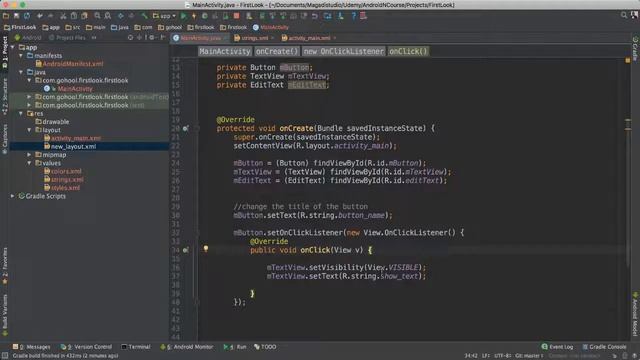Toggle tool window bars icon bottom-left corner
640x360 pixels.
click(4, 356)
